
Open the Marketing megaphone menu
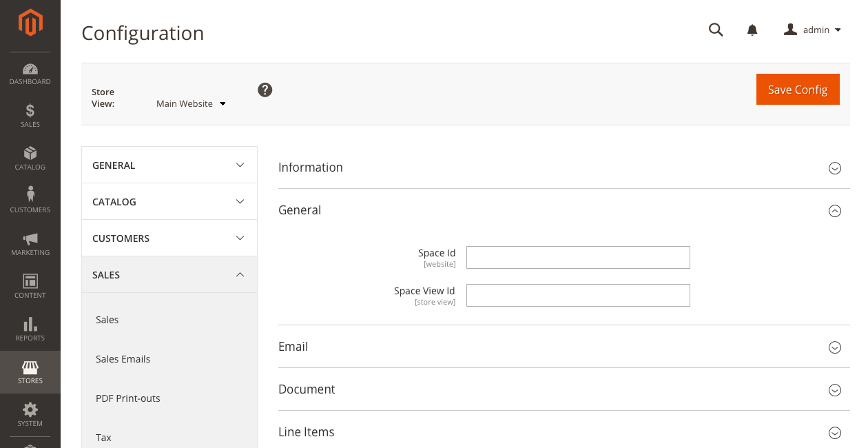pos(30,244)
